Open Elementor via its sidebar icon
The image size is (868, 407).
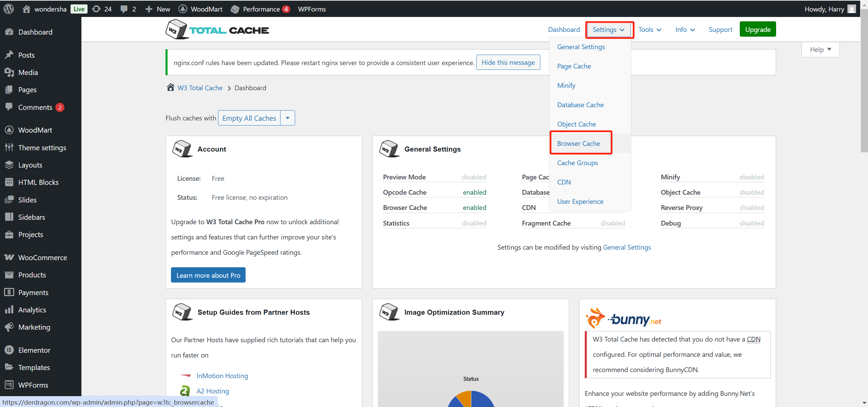pyautogui.click(x=10, y=350)
